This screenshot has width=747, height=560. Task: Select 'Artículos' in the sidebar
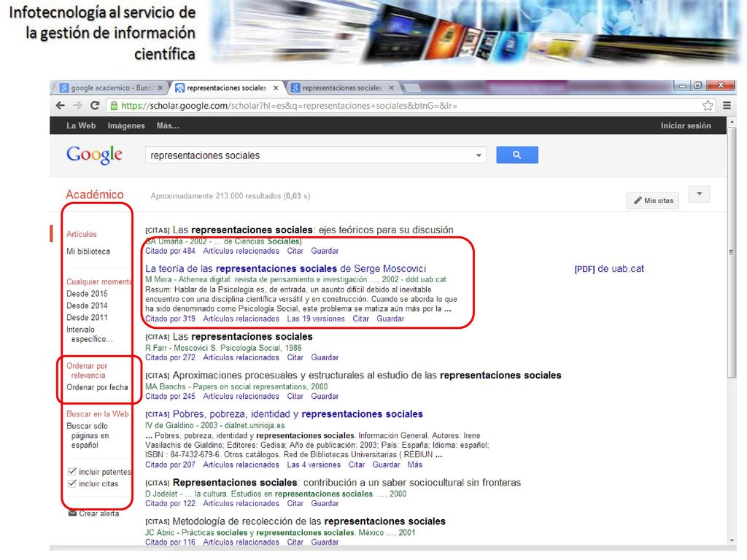(82, 234)
